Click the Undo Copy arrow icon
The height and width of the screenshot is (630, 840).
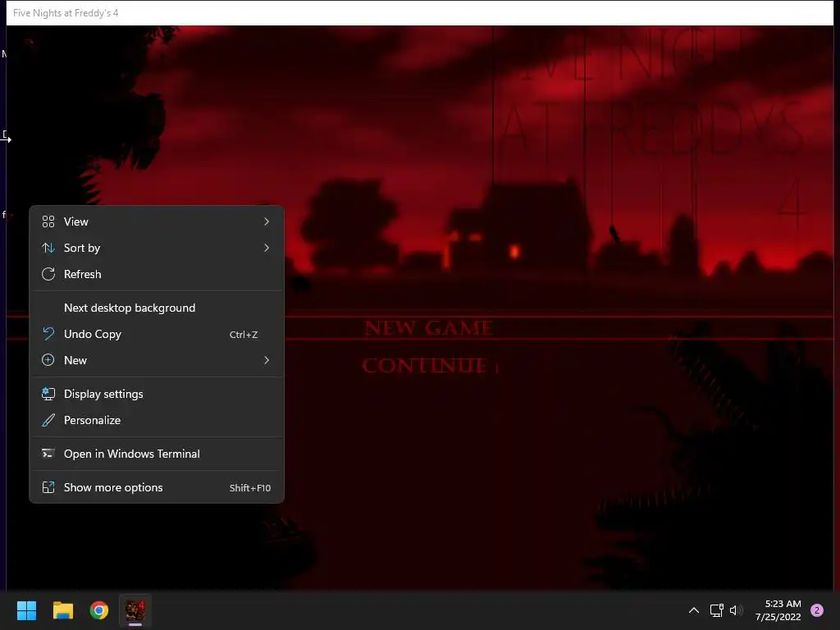pyautogui.click(x=48, y=334)
